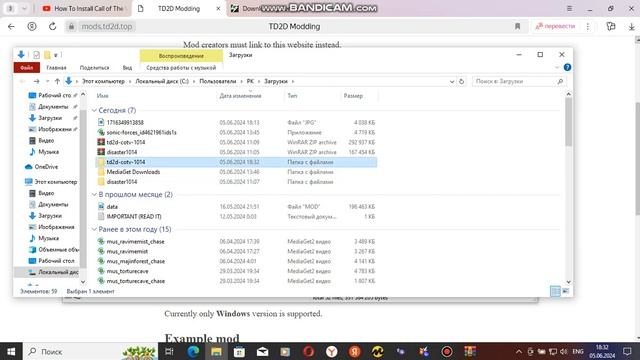Image resolution: width=640 pixels, height=360 pixels.
Task: Click navigation pane scroll down arrow
Action: tap(83, 282)
